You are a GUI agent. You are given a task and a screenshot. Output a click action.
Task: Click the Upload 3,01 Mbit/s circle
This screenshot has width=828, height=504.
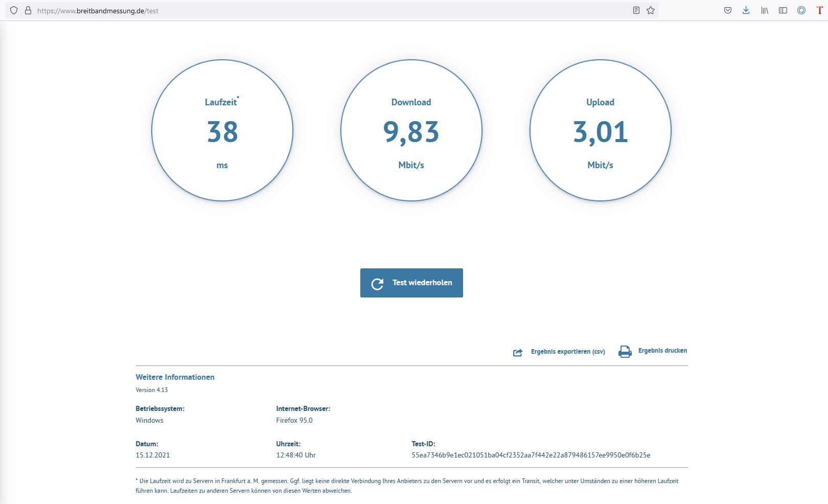coord(601,131)
